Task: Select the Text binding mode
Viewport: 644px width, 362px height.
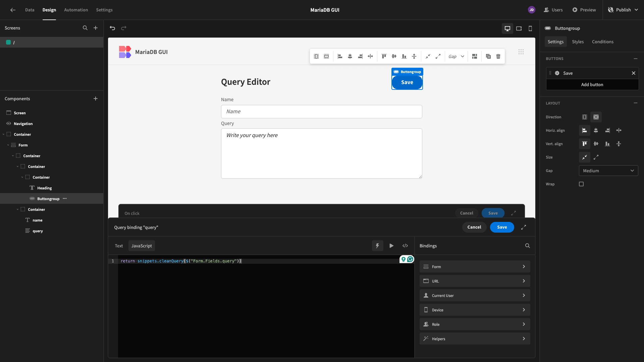Action: (119, 246)
